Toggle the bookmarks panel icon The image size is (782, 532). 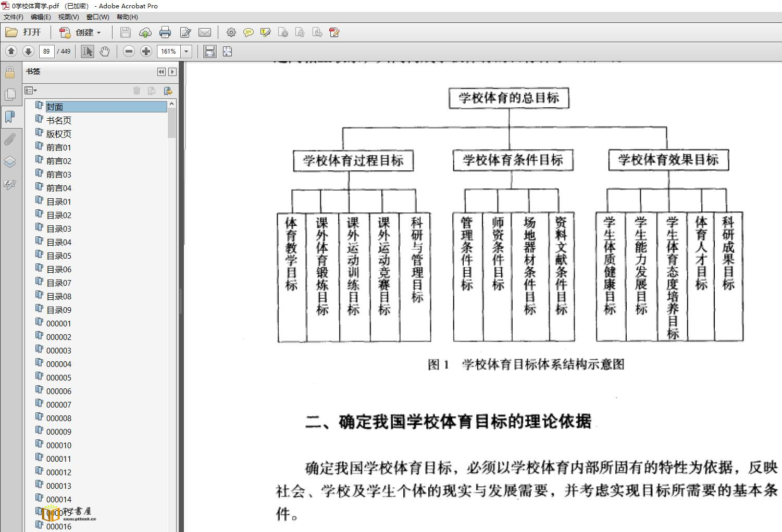click(10, 117)
